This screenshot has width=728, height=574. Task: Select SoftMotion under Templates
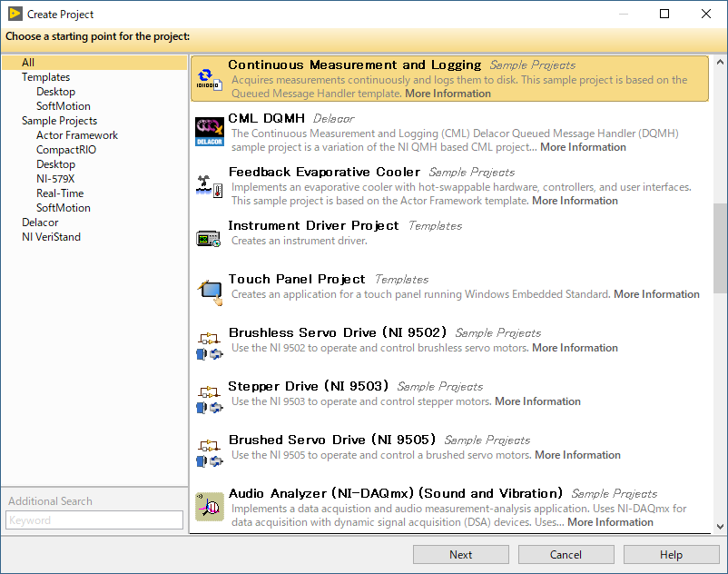pos(64,106)
